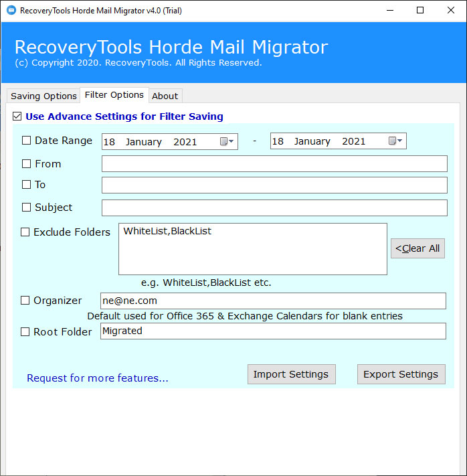Switch to the Saving Options tab

point(43,96)
